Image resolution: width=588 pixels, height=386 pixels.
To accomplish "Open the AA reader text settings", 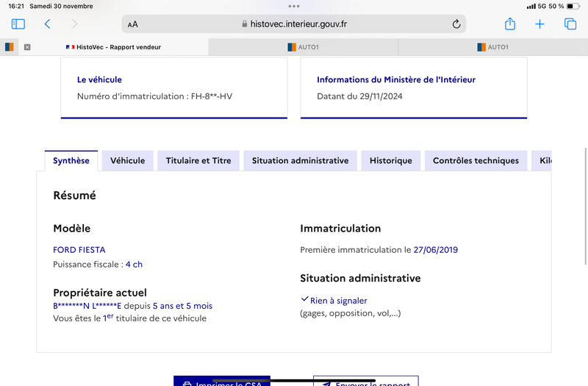I will 133,24.
